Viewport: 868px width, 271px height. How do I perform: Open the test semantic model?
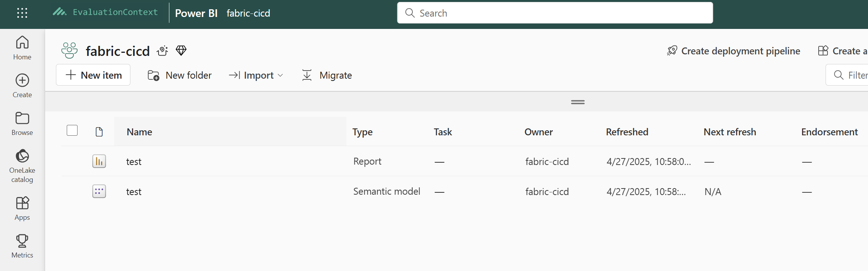pyautogui.click(x=133, y=192)
